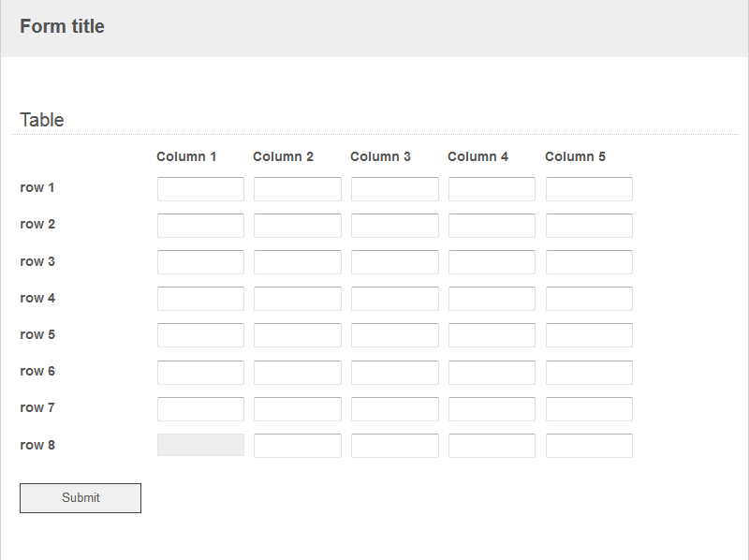
Task: Select the row 6 Column 5 field
Action: pyautogui.click(x=590, y=372)
